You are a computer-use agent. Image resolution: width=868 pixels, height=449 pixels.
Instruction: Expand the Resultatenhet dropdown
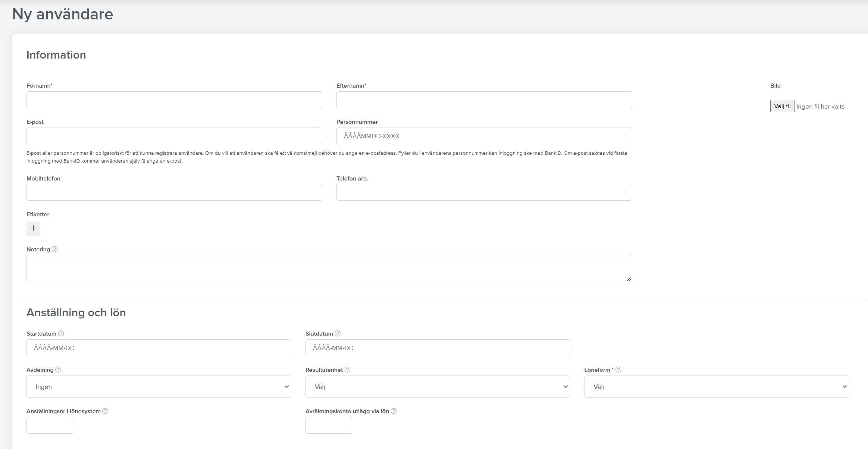438,386
